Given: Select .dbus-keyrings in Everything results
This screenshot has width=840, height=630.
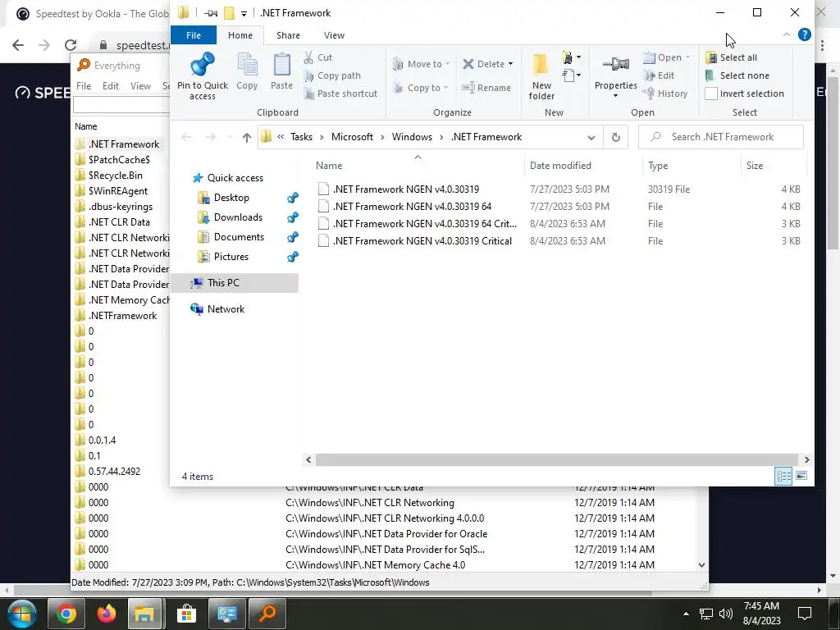Looking at the screenshot, I should tap(121, 207).
